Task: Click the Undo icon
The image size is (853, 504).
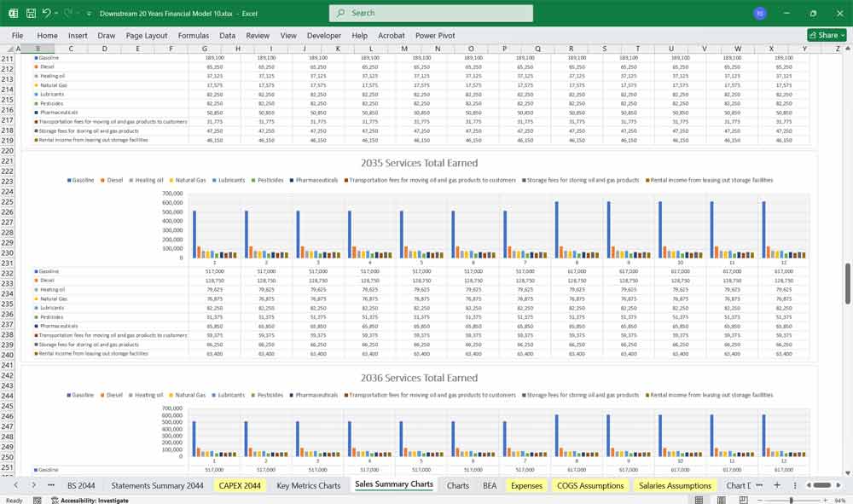Action: 47,12
